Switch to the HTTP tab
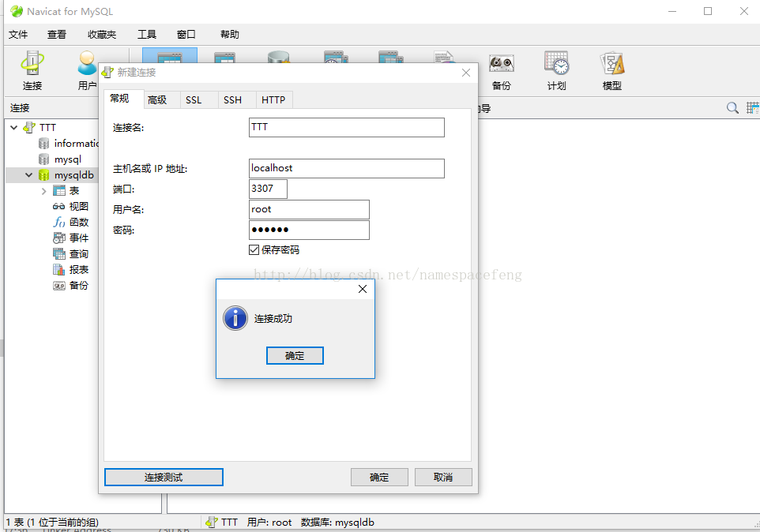 click(x=273, y=99)
